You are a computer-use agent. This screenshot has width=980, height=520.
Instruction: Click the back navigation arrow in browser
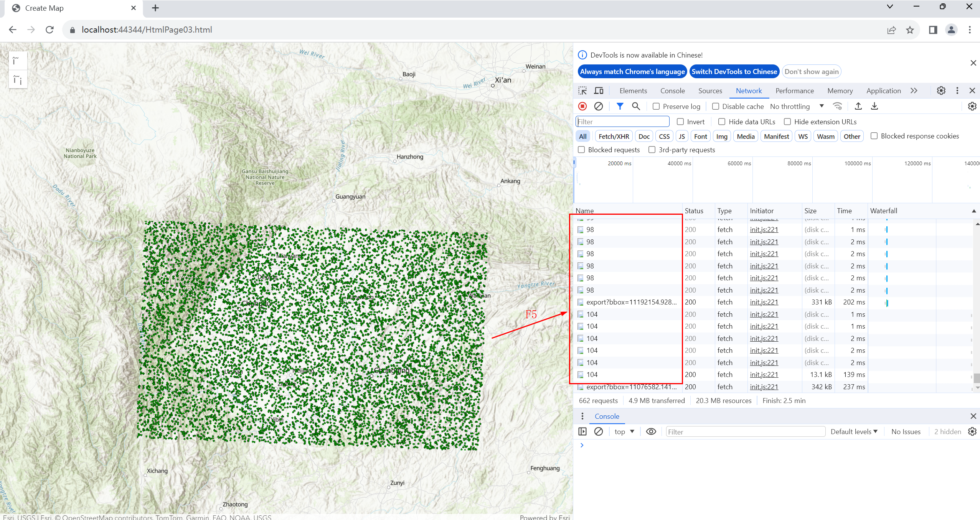click(x=13, y=29)
